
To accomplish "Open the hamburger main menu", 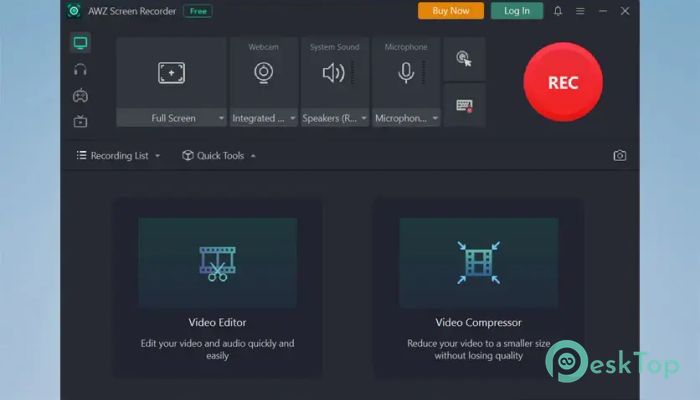I will pos(580,11).
